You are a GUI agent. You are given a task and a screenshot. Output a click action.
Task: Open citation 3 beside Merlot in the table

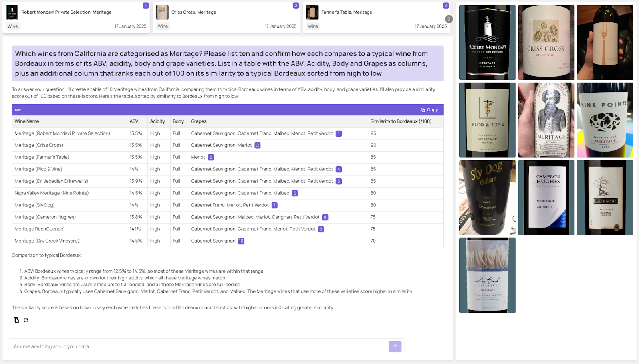click(x=211, y=157)
